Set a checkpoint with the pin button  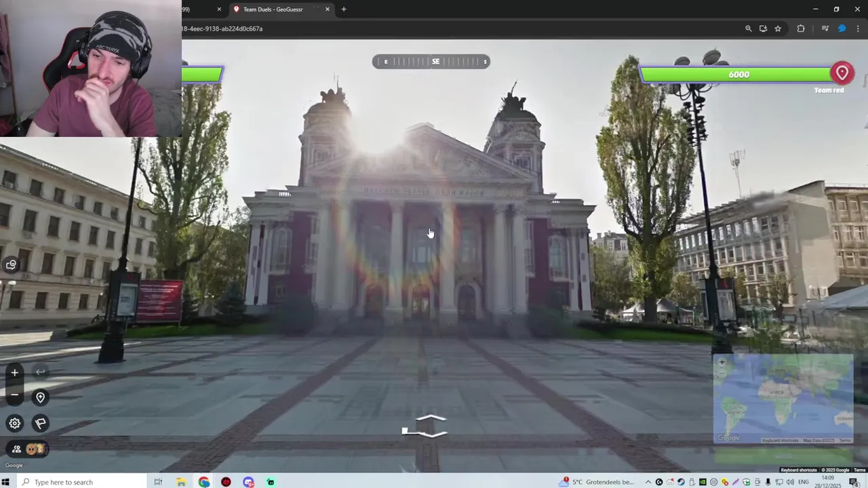click(x=40, y=397)
